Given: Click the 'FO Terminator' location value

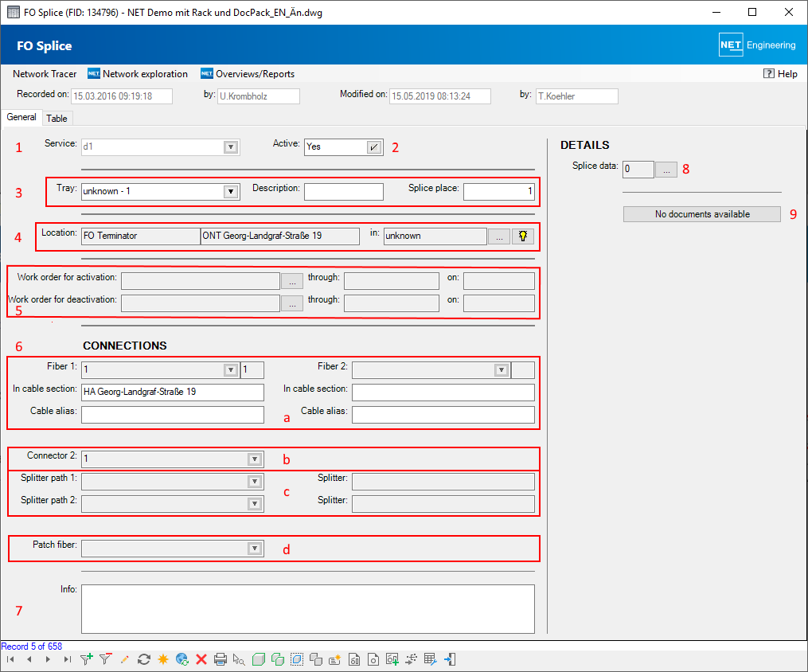Looking at the screenshot, I should (x=141, y=236).
